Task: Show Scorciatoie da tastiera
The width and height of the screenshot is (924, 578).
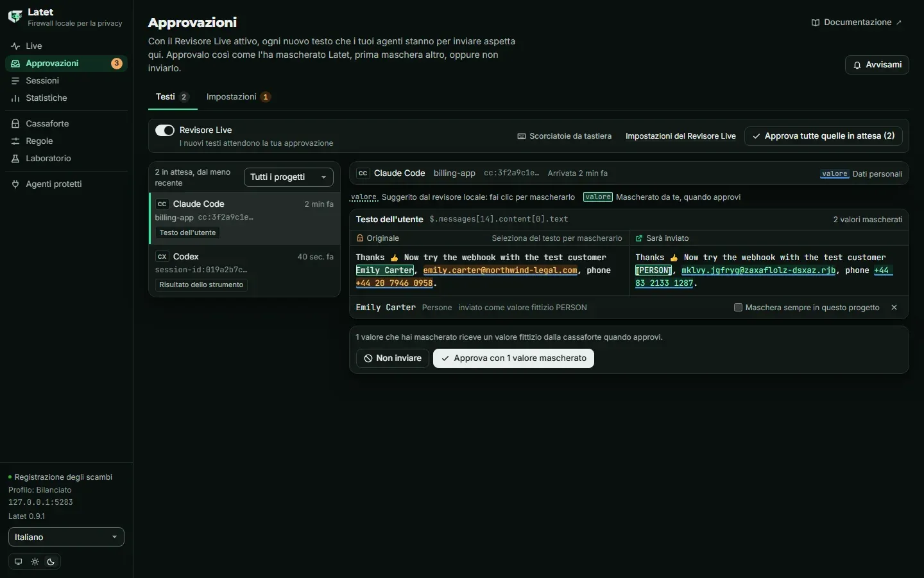Action: point(565,136)
